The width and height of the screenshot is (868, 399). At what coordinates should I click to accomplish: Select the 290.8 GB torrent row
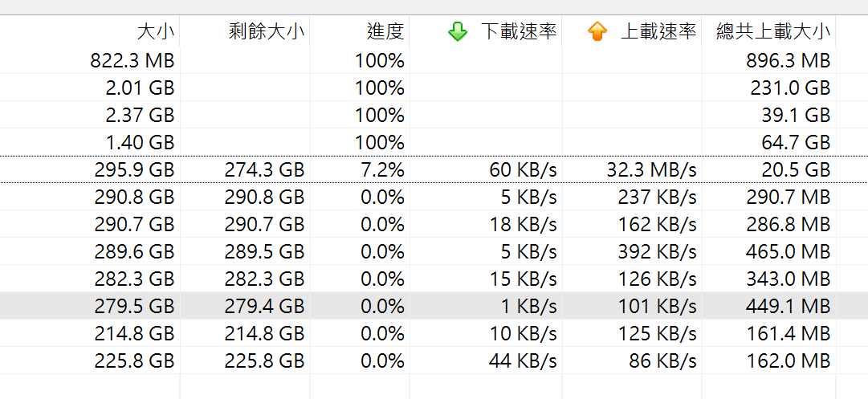click(434, 197)
